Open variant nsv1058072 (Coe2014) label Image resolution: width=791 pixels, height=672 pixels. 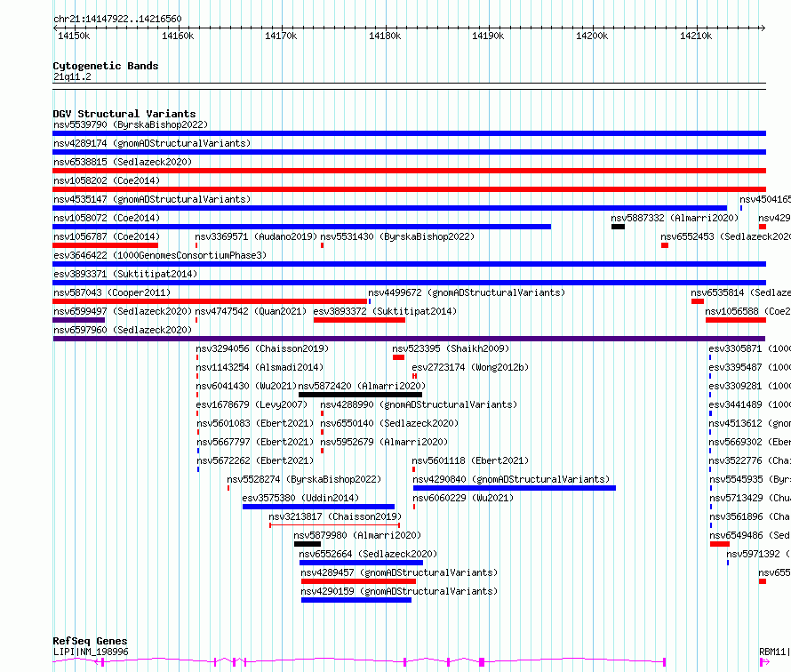(107, 218)
